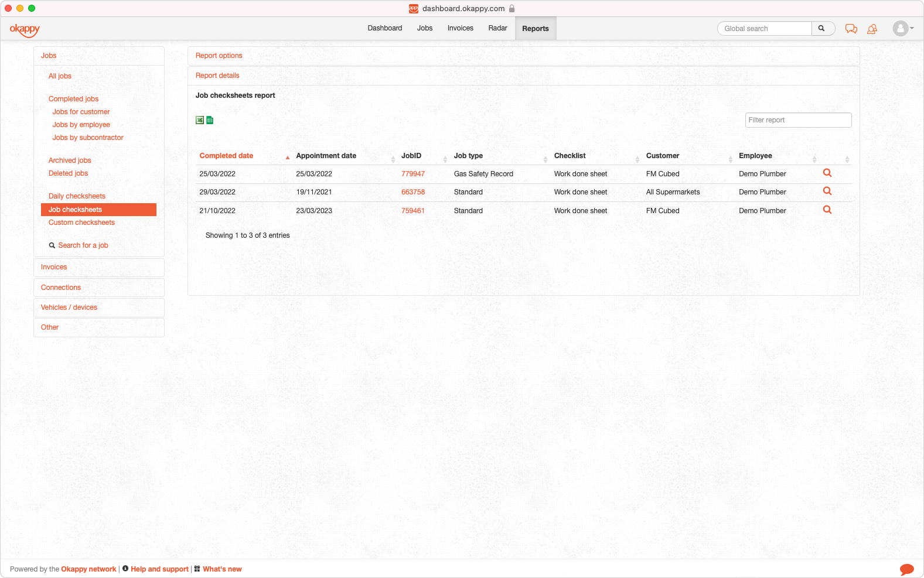
Task: Open Daily checksheets report
Action: pyautogui.click(x=77, y=196)
